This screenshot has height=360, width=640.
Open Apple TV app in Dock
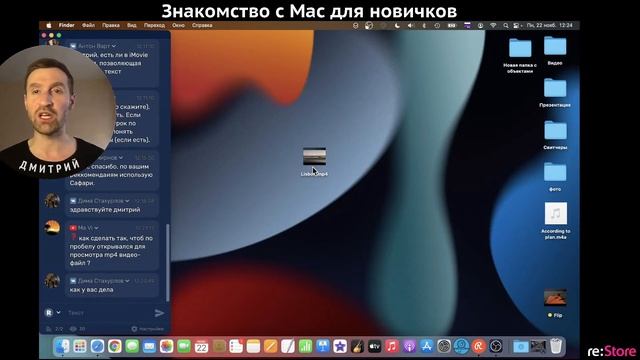374,347
